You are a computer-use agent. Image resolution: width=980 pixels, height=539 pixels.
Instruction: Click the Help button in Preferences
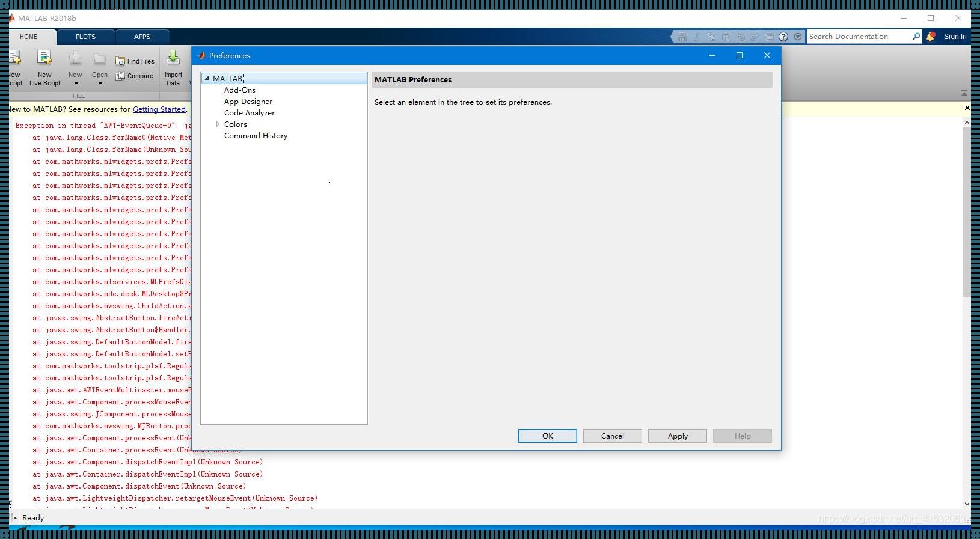[x=743, y=436]
